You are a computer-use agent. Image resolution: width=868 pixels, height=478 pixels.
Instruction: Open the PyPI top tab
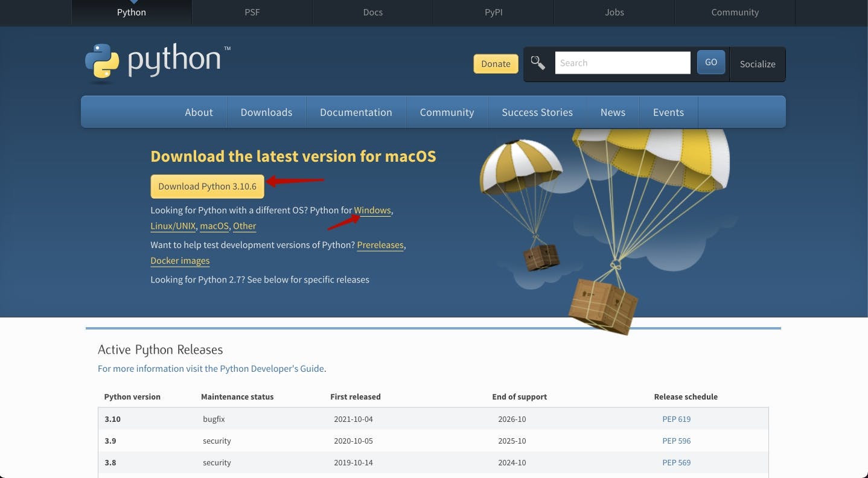click(494, 12)
